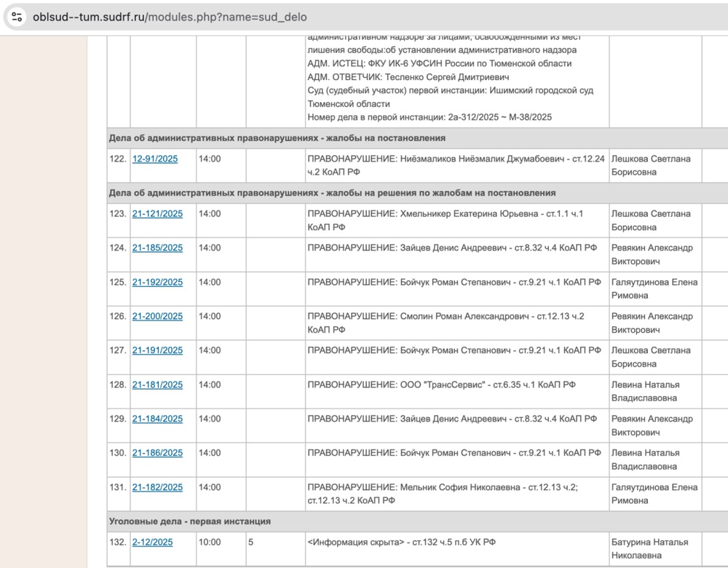This screenshot has width=728, height=568.
Task: Select the section header ending "жалобы на решения по жалобам на постановления"
Action: tap(333, 193)
